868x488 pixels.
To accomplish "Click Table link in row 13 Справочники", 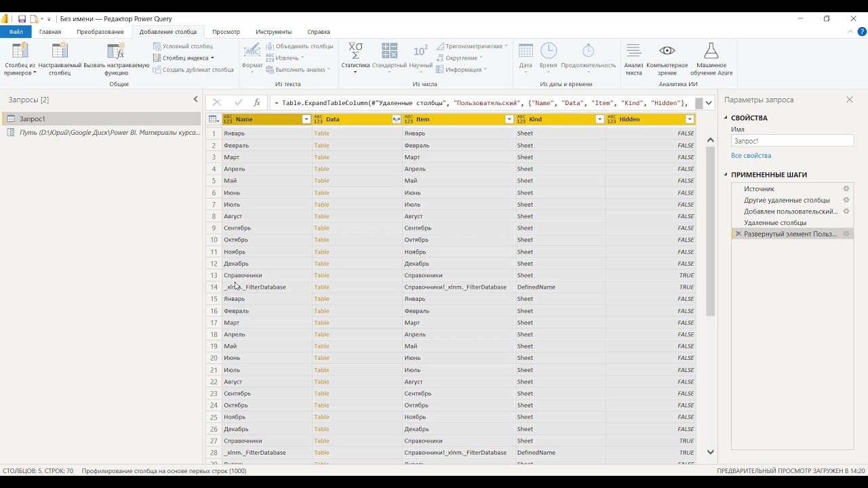I will [321, 275].
